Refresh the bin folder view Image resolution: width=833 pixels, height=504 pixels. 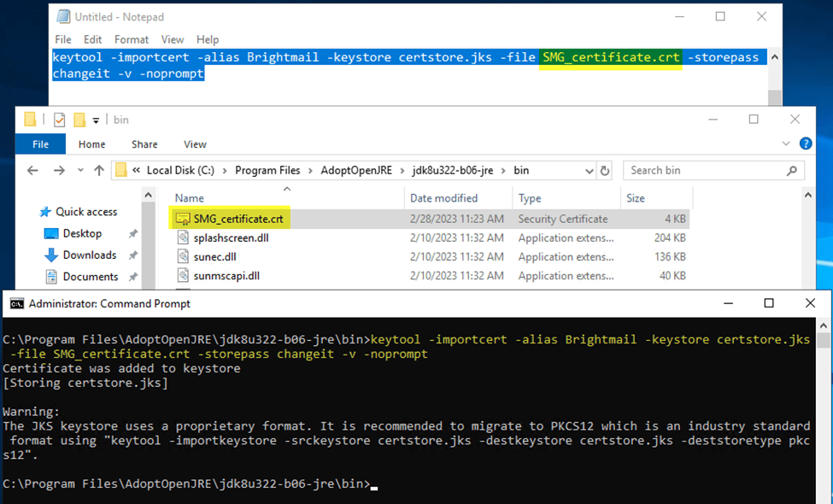click(x=605, y=170)
